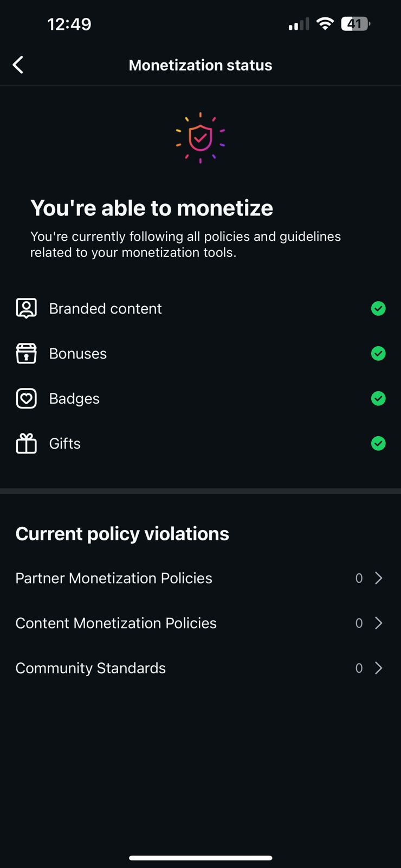Tap the Branded content person icon
401x868 pixels.
point(26,308)
